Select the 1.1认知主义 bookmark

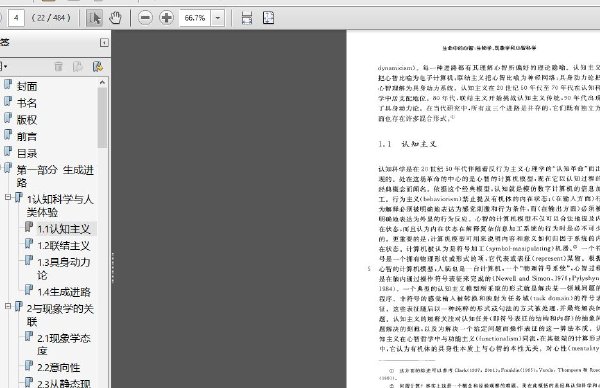tap(64, 229)
